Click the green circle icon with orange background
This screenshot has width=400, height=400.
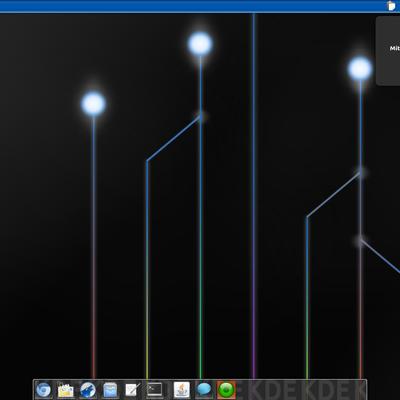coord(226,390)
